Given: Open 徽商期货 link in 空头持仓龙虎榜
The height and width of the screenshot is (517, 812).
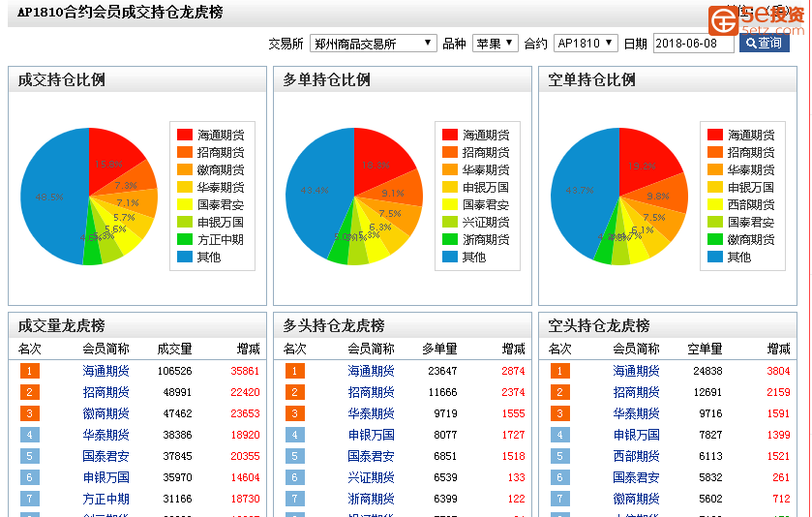Looking at the screenshot, I should [636, 499].
